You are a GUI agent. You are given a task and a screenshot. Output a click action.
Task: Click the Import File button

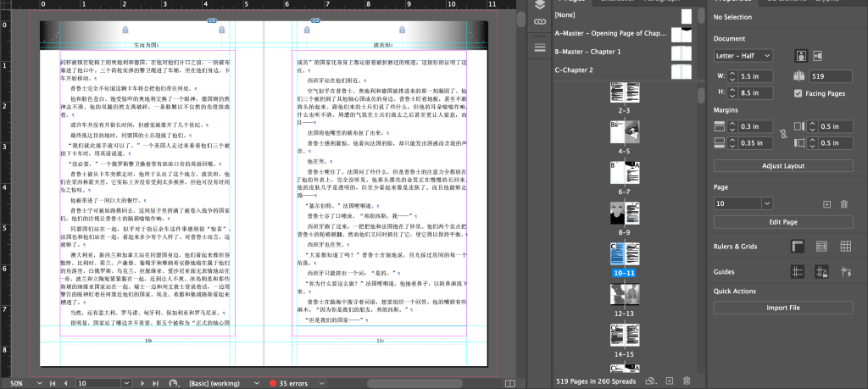tap(782, 308)
